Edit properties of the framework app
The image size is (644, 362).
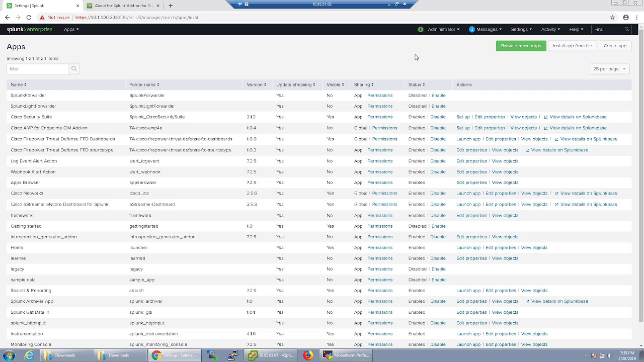click(471, 215)
